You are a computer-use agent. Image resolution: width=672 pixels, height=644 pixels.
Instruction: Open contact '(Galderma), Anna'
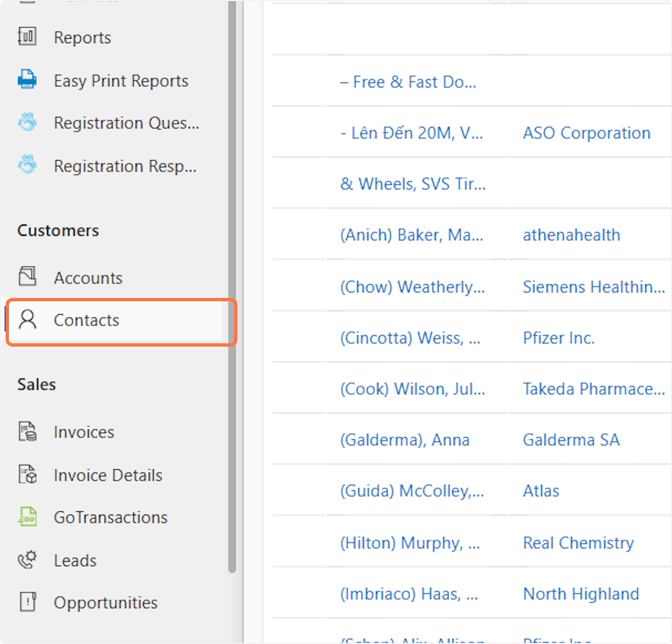405,440
